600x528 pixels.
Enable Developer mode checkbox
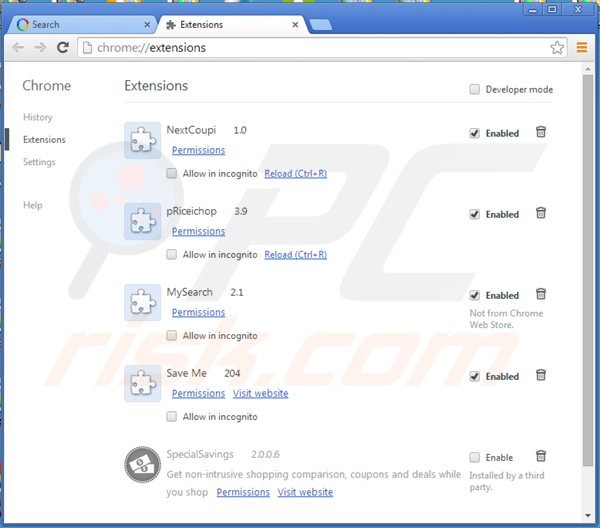pos(474,89)
